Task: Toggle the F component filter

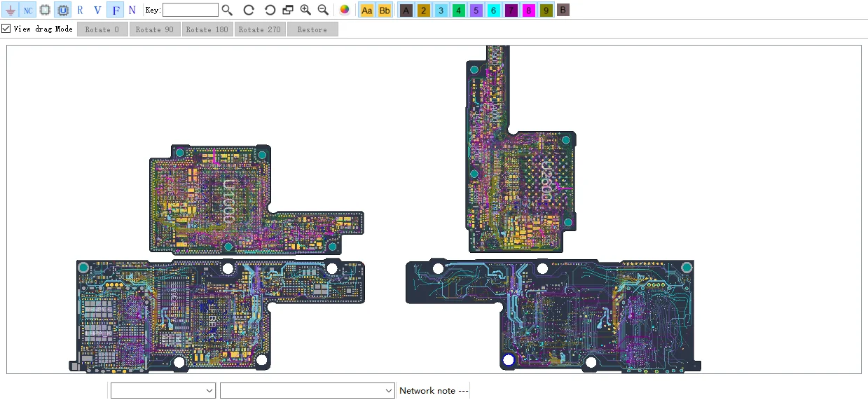Action: pyautogui.click(x=116, y=10)
